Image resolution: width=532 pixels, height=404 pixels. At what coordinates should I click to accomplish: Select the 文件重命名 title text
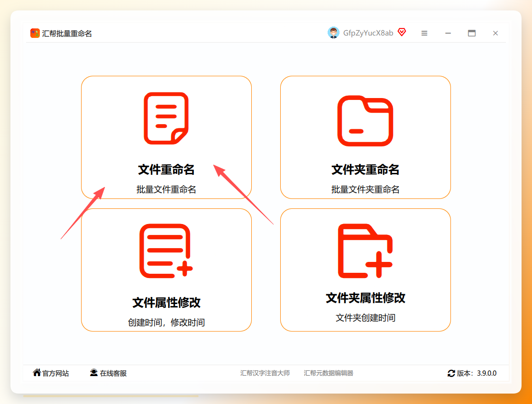click(x=166, y=170)
